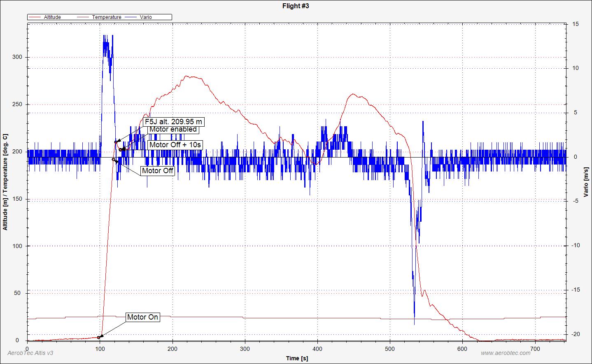592x364 pixels.
Task: Click the "Vario [m/s]" axis title
Action: point(586,182)
